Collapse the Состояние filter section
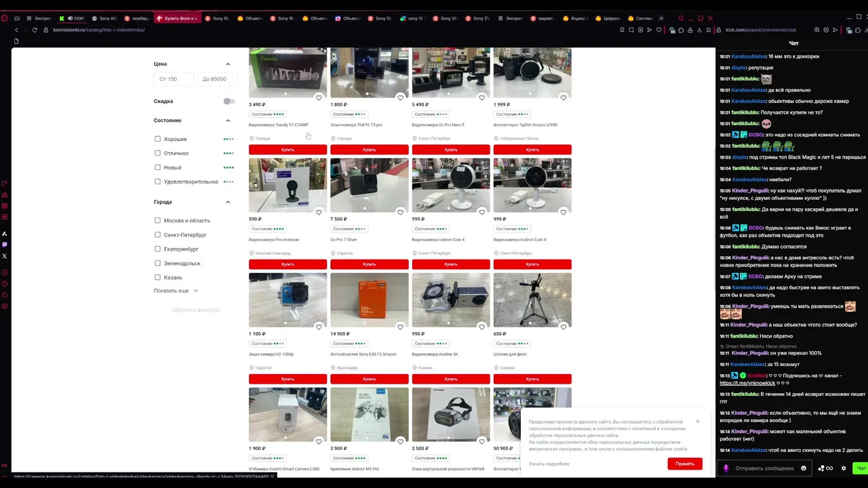This screenshot has height=488, width=868. click(228, 121)
